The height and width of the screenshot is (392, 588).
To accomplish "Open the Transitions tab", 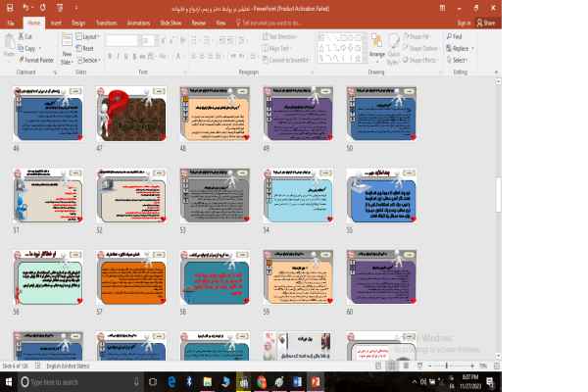I will (x=105, y=21).
